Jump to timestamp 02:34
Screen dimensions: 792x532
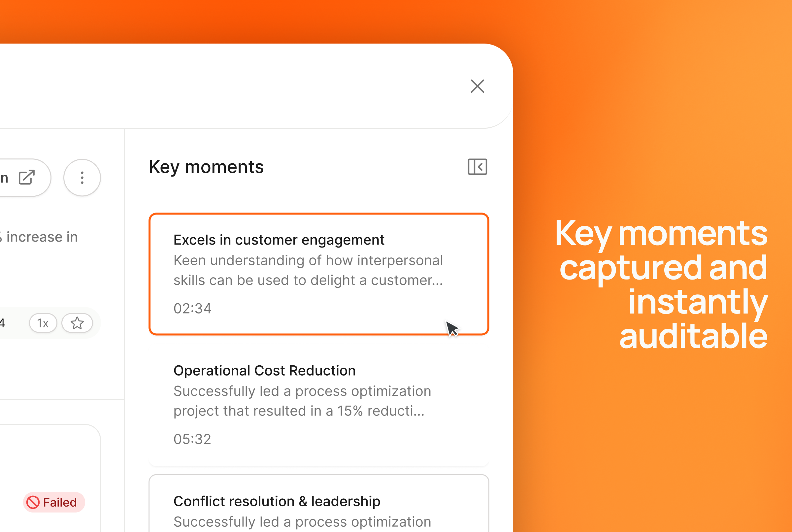point(192,309)
